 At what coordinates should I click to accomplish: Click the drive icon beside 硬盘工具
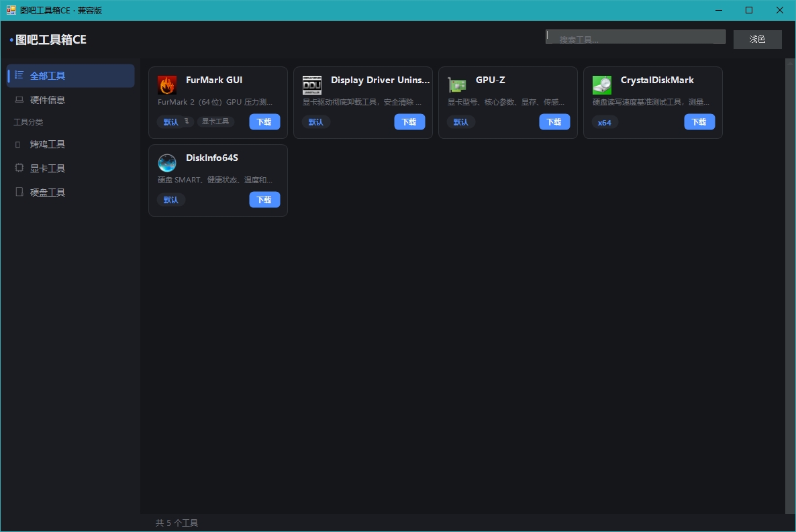[19, 192]
